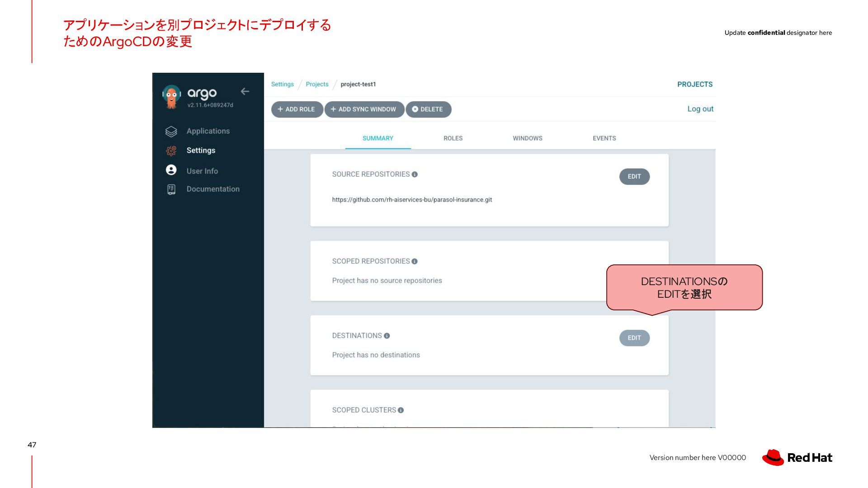Click the Red Hat logo on slide

[797, 457]
